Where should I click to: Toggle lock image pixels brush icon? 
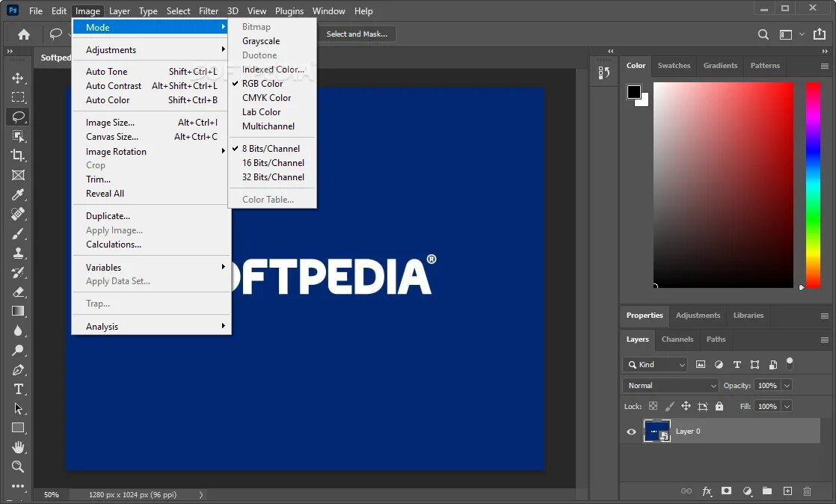click(x=670, y=406)
